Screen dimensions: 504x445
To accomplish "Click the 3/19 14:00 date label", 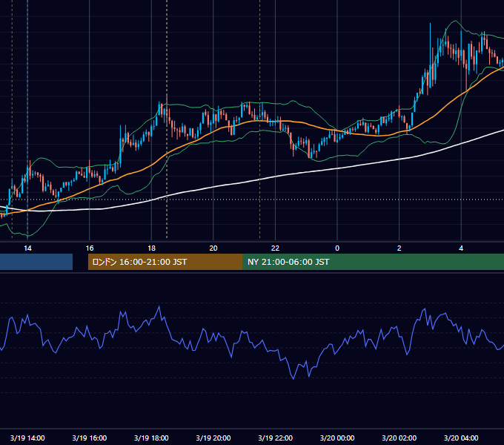I will (27, 438).
